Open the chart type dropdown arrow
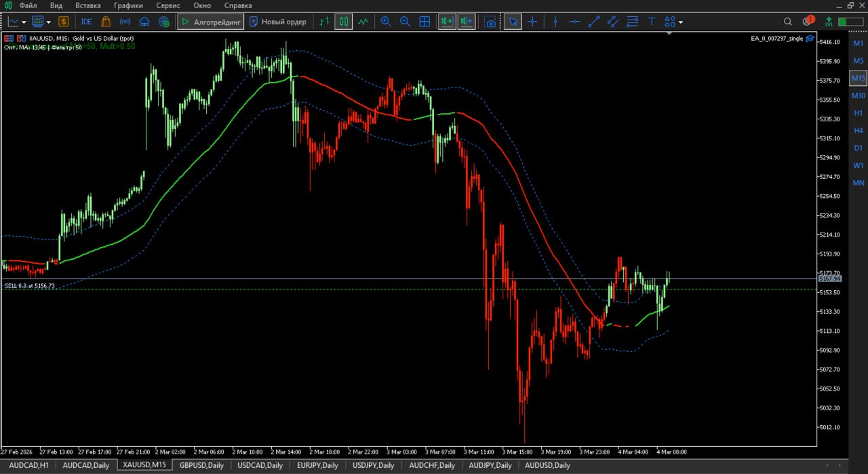The image size is (868, 474). tap(23, 21)
